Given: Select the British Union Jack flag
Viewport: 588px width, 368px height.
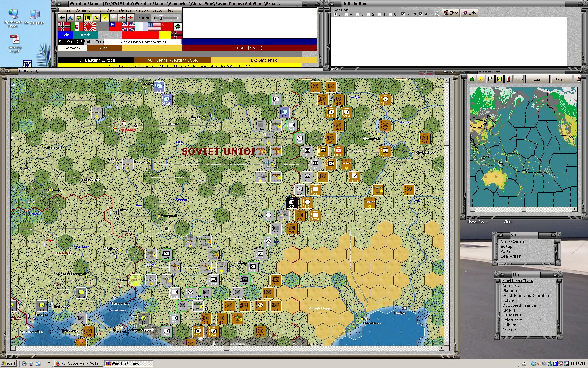Looking at the screenshot, I should click(x=128, y=27).
